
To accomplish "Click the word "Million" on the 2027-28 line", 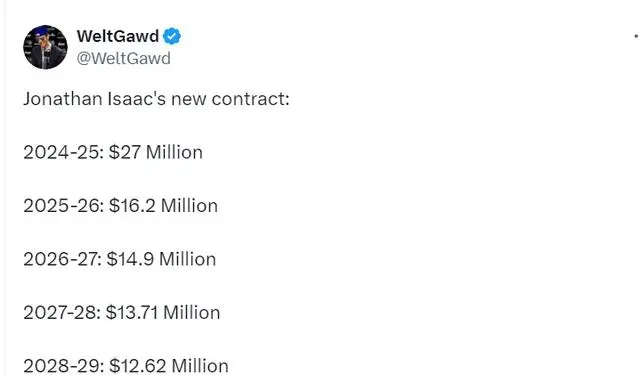I will pos(192,313).
